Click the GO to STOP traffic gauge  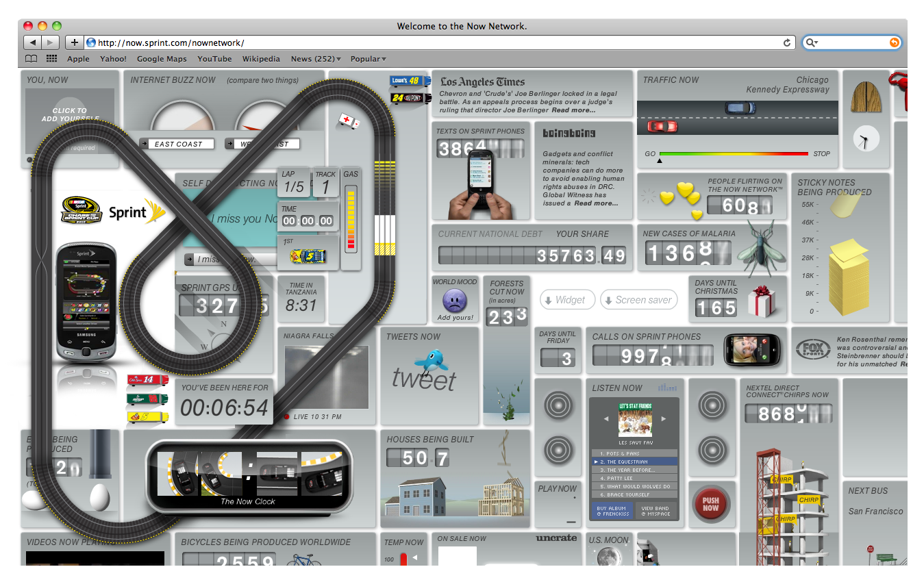(733, 154)
